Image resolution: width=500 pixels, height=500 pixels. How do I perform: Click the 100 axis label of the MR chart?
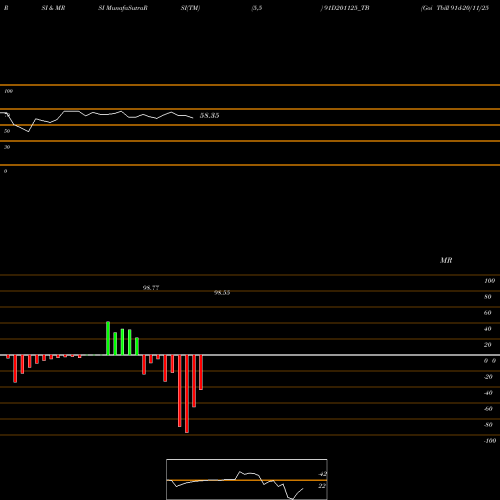[490, 281]
